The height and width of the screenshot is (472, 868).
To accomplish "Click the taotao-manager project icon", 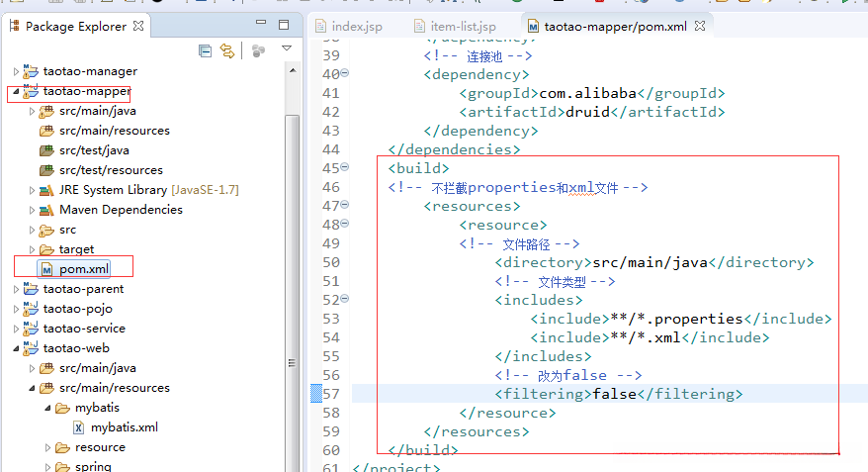I will [x=31, y=71].
